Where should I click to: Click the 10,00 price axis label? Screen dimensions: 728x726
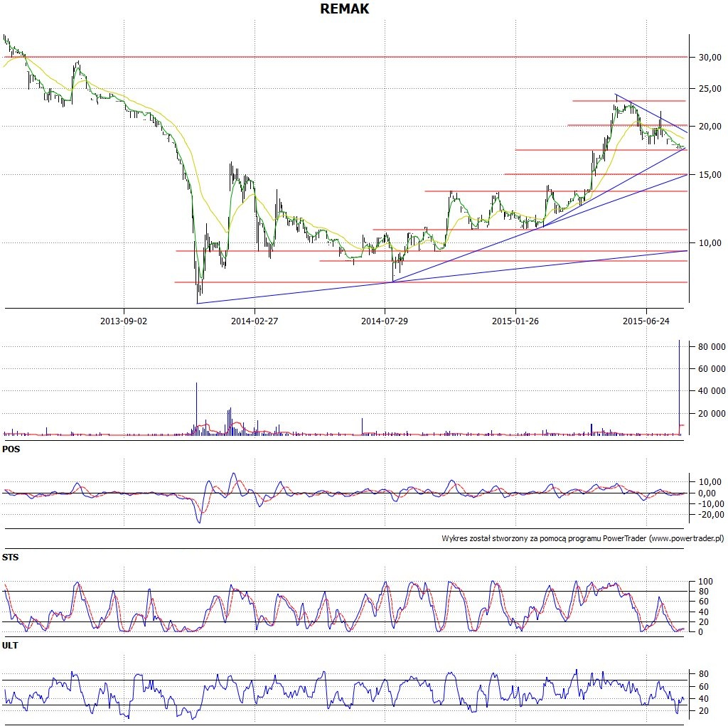[710, 243]
